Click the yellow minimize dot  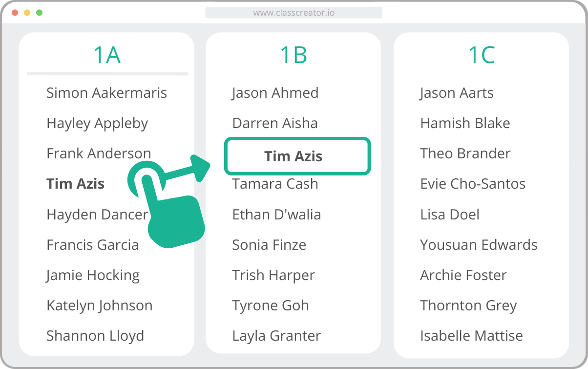click(27, 12)
